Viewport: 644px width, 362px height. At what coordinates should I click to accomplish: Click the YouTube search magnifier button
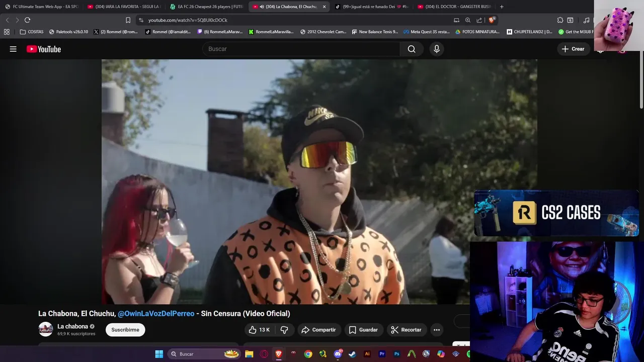[x=412, y=49]
